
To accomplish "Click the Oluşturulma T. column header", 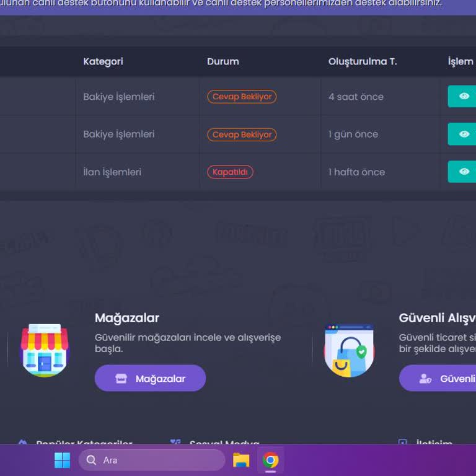I will point(363,61).
